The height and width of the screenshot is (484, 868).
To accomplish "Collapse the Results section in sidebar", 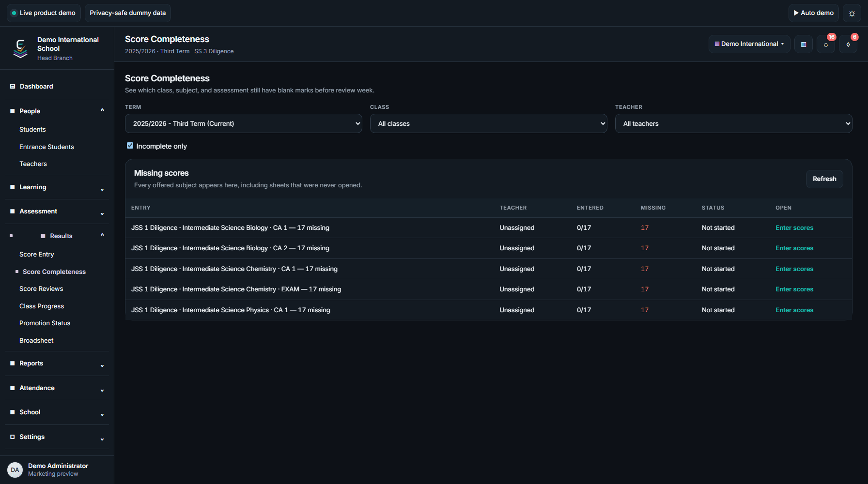I will tap(57, 236).
